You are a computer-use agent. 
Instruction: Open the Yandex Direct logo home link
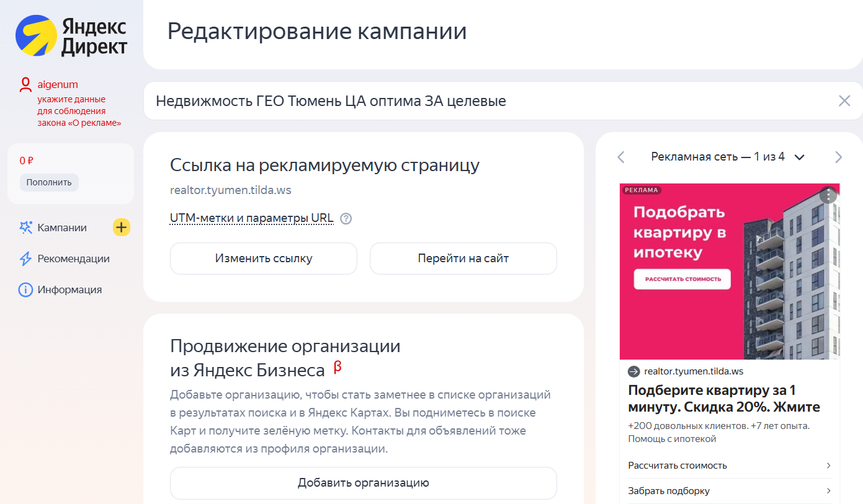[x=71, y=37]
